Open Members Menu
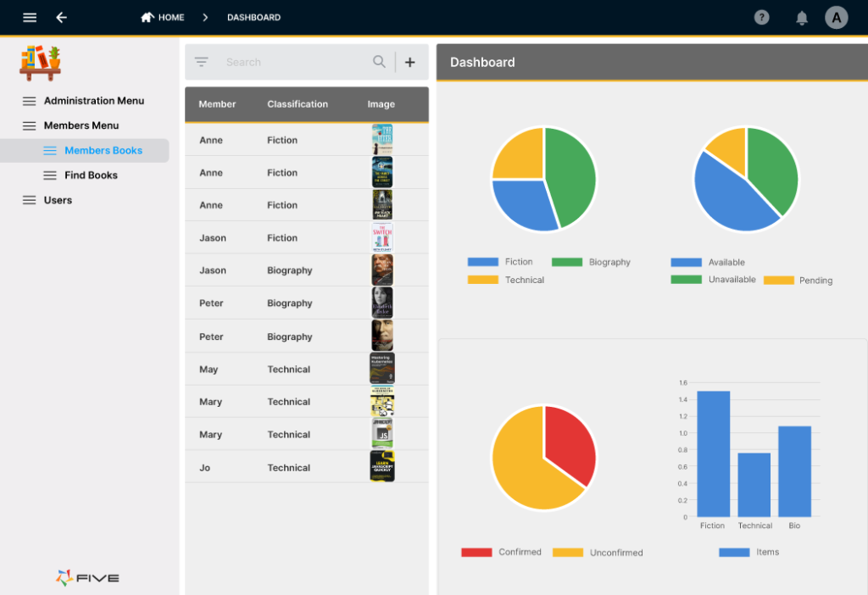The image size is (868, 595). [x=81, y=125]
